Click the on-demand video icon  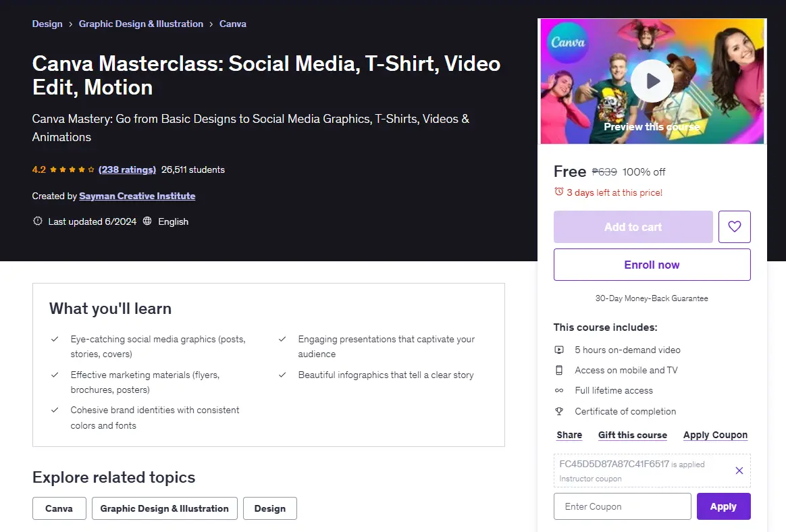coord(559,350)
